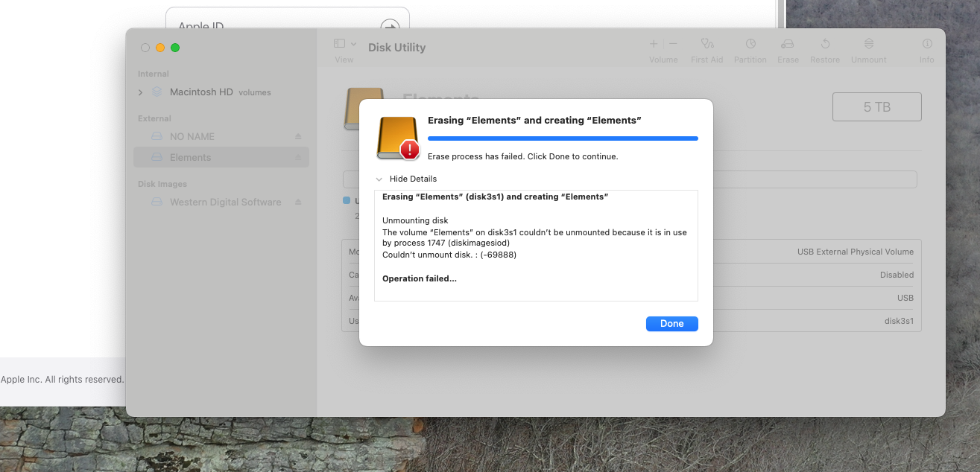Click the Partition toolbar icon
Screen dimensions: 980x472
click(x=750, y=44)
